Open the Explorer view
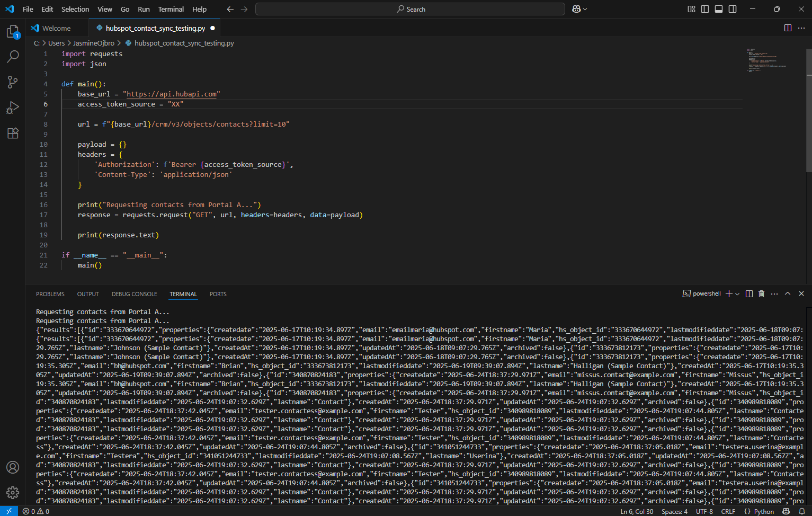Screen dimensions: 812x516 (x=13, y=31)
